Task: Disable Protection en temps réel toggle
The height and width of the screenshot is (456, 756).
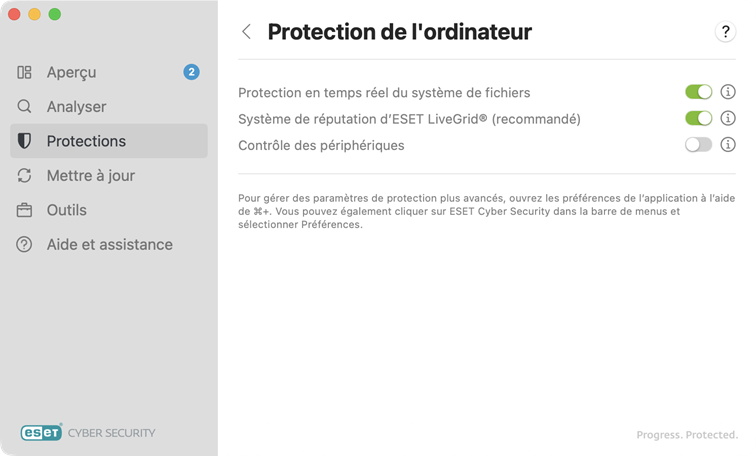Action: tap(698, 92)
